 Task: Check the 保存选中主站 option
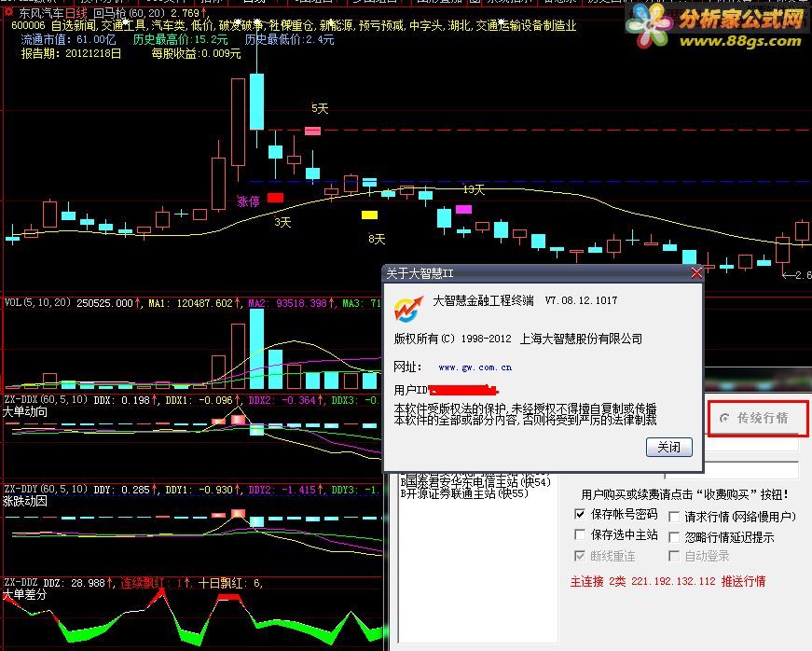[580, 534]
